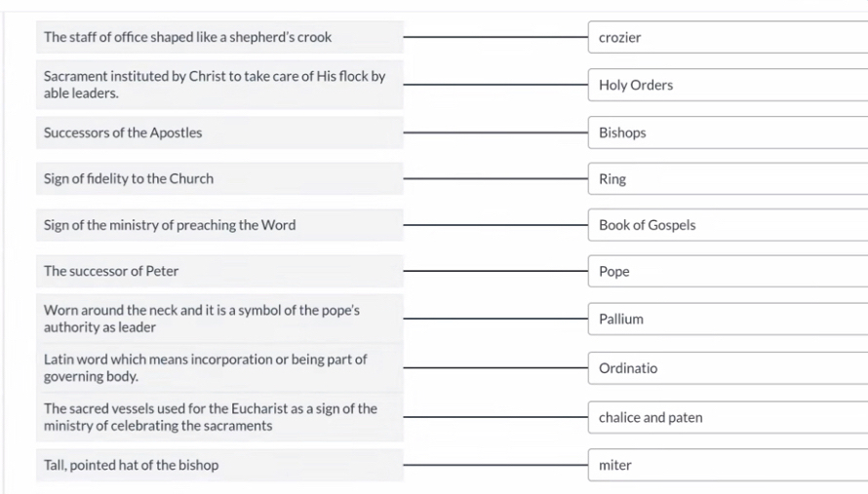The height and width of the screenshot is (494, 868).
Task: Select the Pallium answer box
Action: pos(728,319)
